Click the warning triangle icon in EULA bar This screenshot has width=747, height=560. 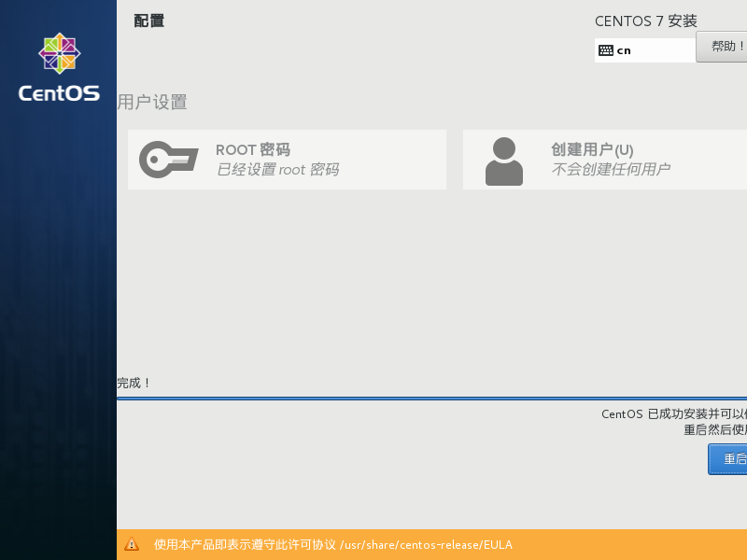[132, 544]
